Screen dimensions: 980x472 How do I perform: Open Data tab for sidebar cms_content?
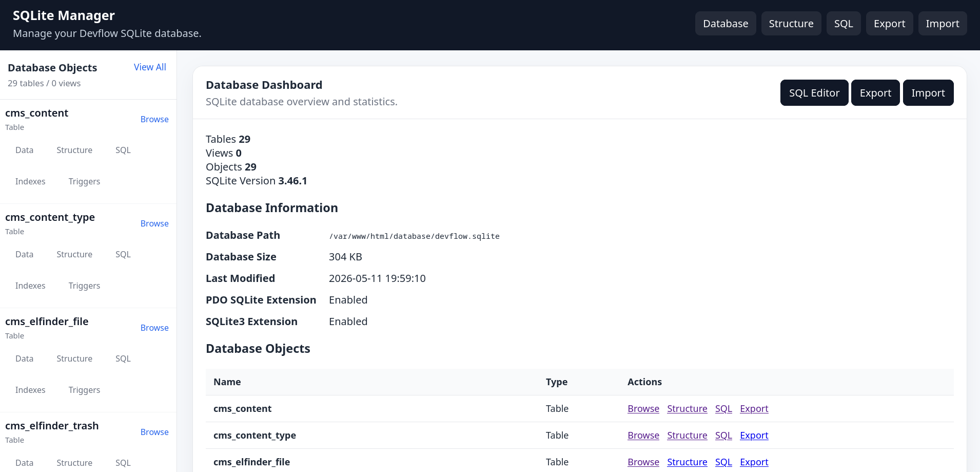click(25, 150)
